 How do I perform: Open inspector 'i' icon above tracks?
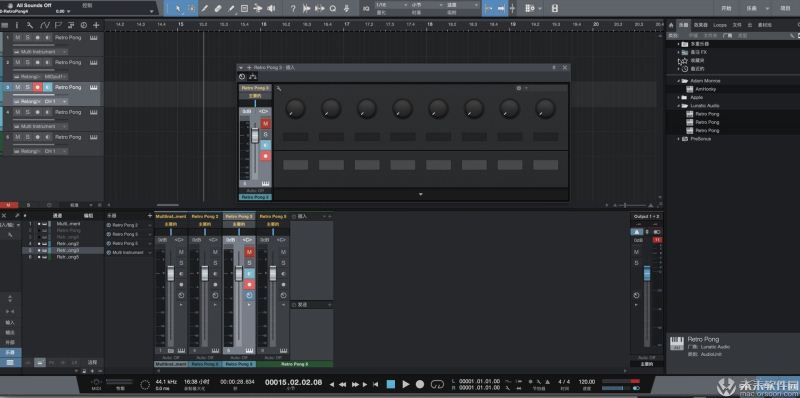[17, 24]
